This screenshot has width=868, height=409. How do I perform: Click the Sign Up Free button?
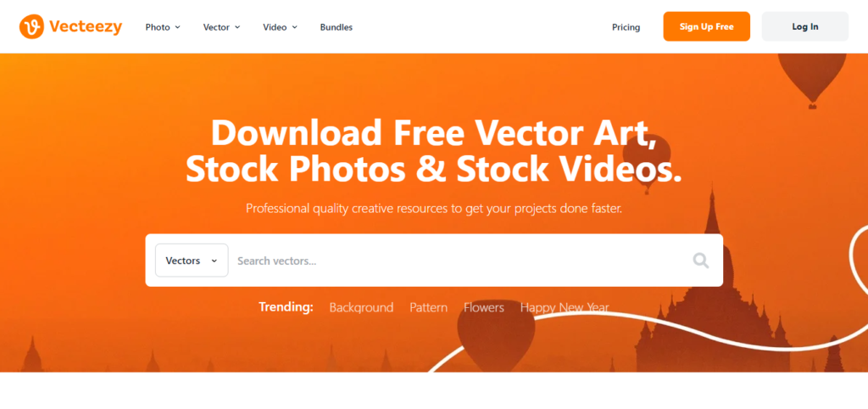coord(706,26)
